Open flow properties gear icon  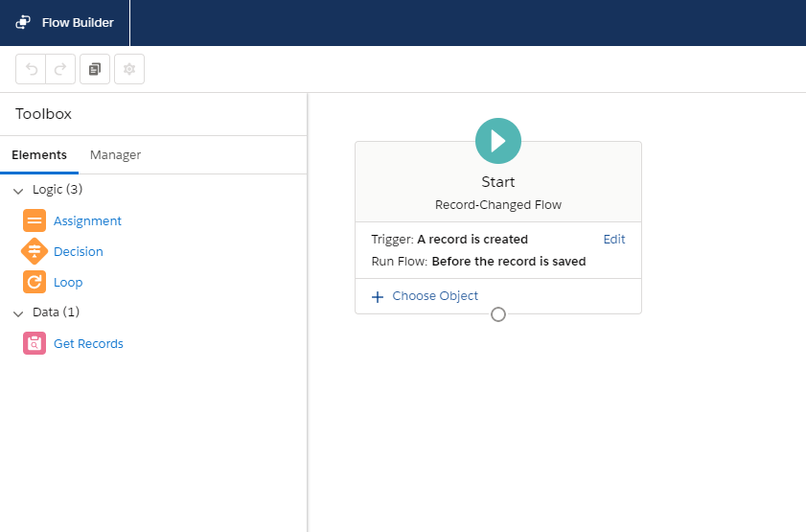(129, 69)
